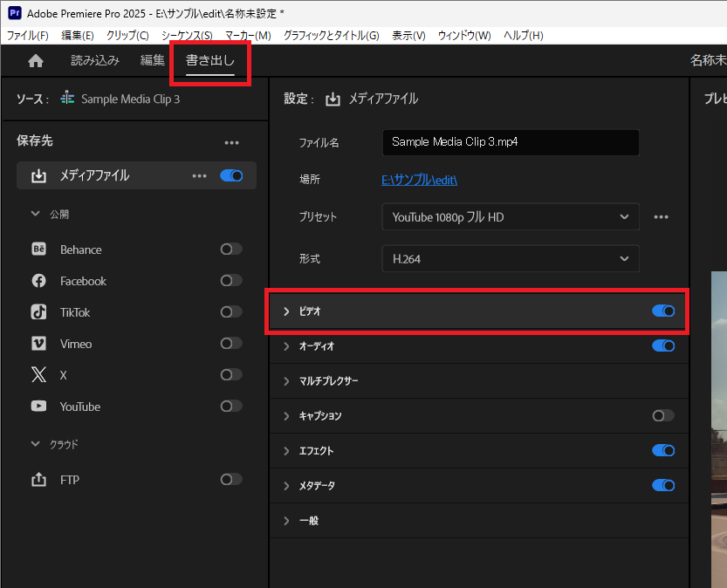Click the E:\サンプル\edit\ location link

(420, 180)
